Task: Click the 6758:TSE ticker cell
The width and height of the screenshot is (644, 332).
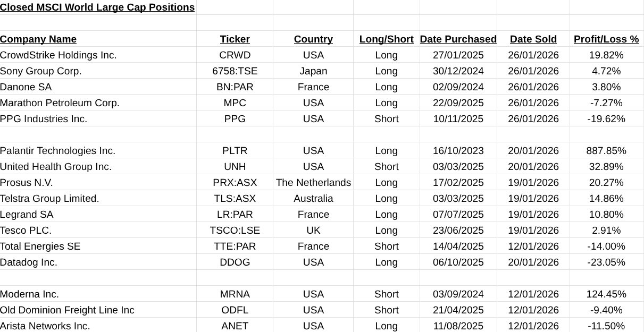Action: (235, 71)
